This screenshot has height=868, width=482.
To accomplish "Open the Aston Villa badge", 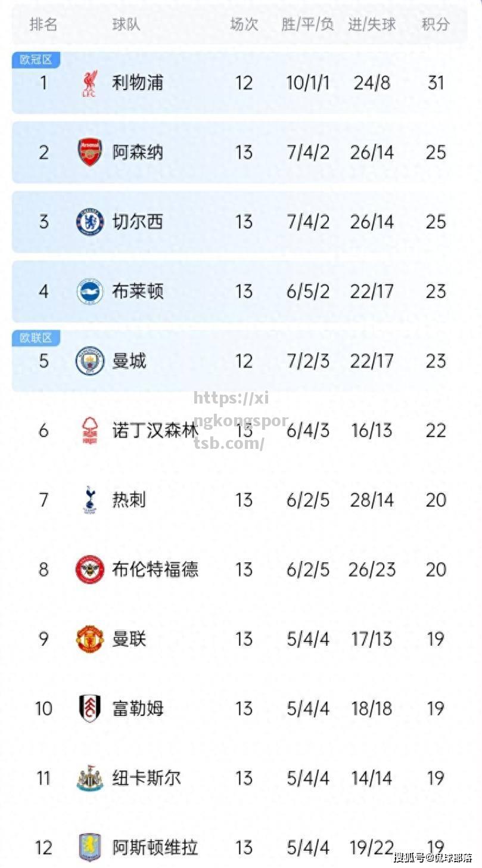I will click(90, 847).
